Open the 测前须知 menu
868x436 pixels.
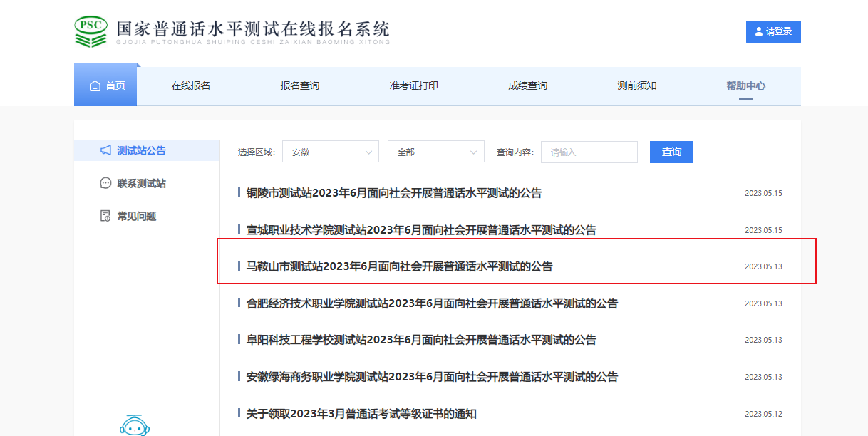(x=636, y=85)
